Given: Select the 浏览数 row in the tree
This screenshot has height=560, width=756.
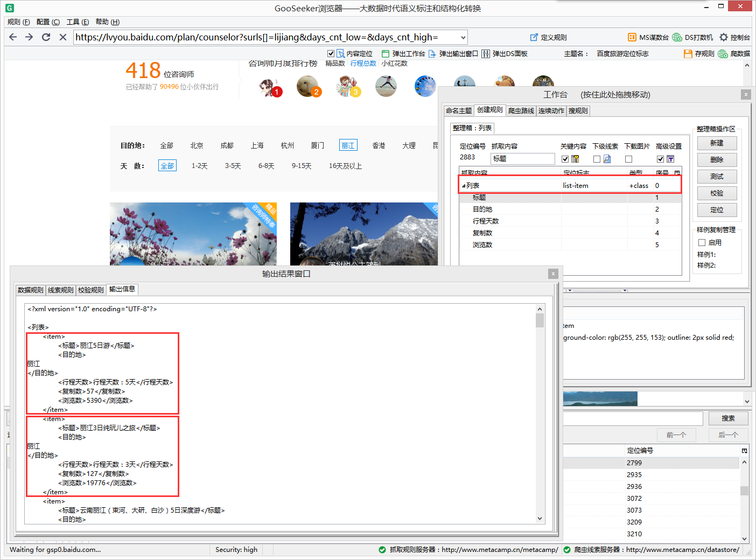Looking at the screenshot, I should pos(570,245).
